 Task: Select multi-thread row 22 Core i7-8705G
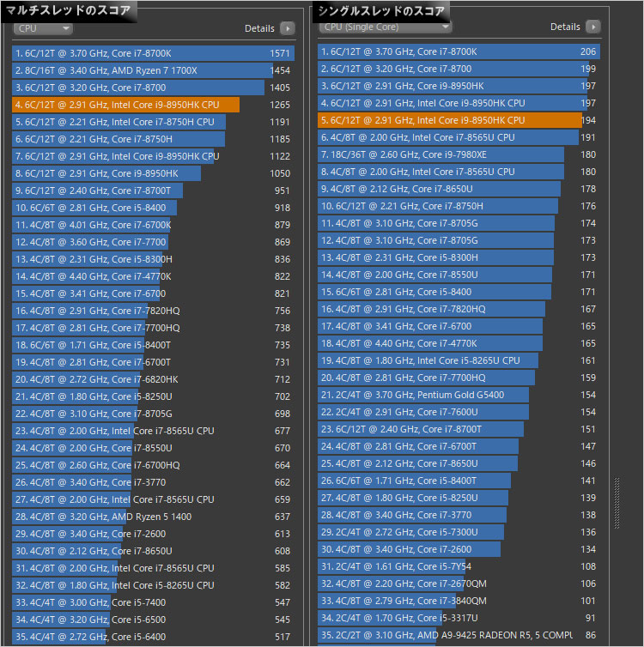point(153,414)
